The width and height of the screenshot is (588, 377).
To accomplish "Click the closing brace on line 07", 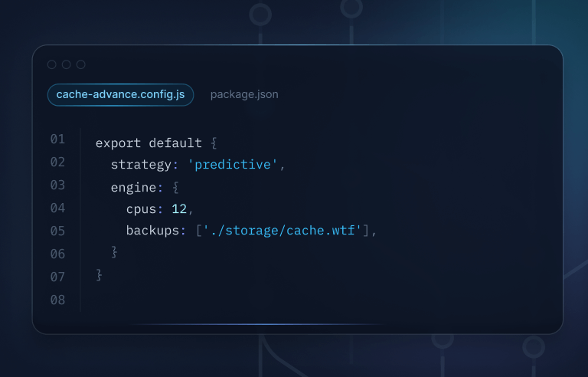I will pyautogui.click(x=99, y=274).
